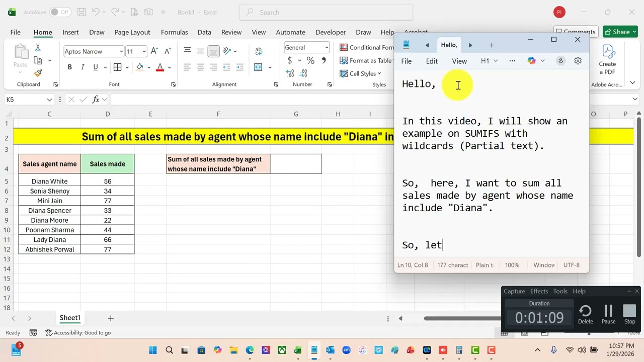Open the Notepad View menu
Image resolution: width=644 pixels, height=362 pixels.
(459, 61)
